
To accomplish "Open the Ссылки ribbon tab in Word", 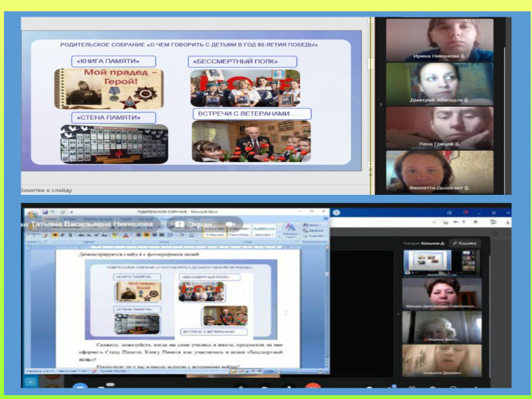I will 126,219.
